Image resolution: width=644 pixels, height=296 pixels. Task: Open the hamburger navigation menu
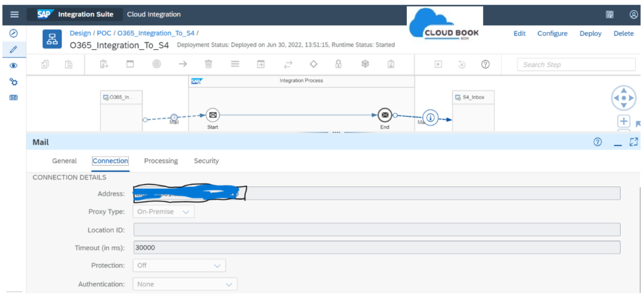point(14,14)
